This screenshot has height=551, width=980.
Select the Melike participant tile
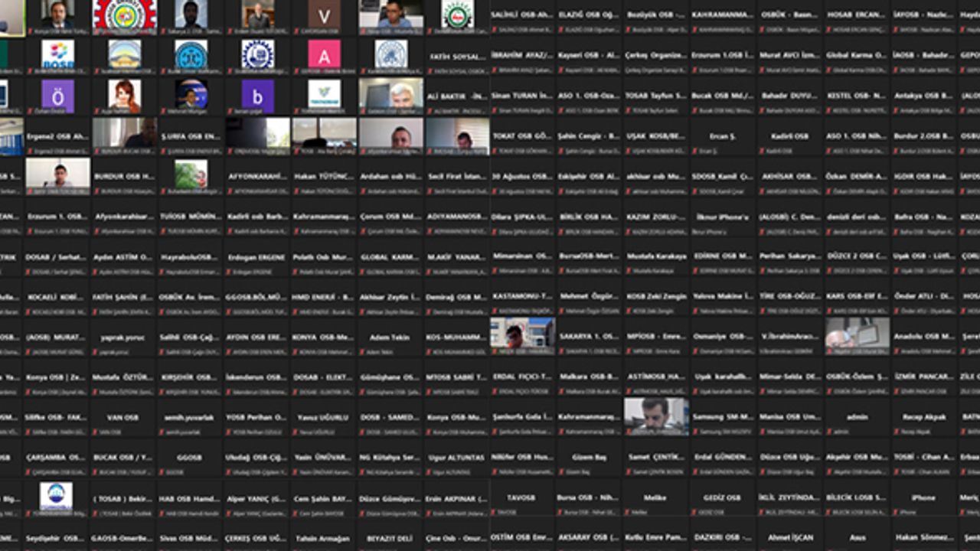click(656, 497)
